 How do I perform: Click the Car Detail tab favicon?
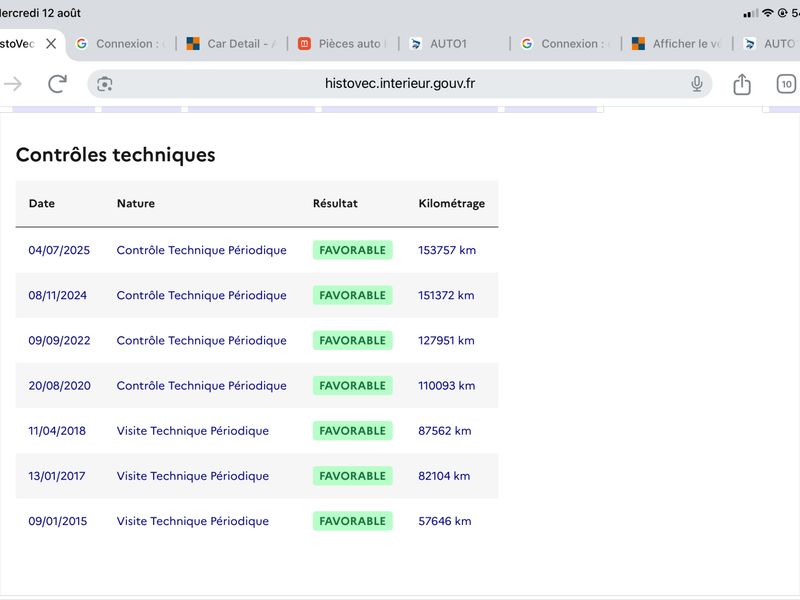193,44
